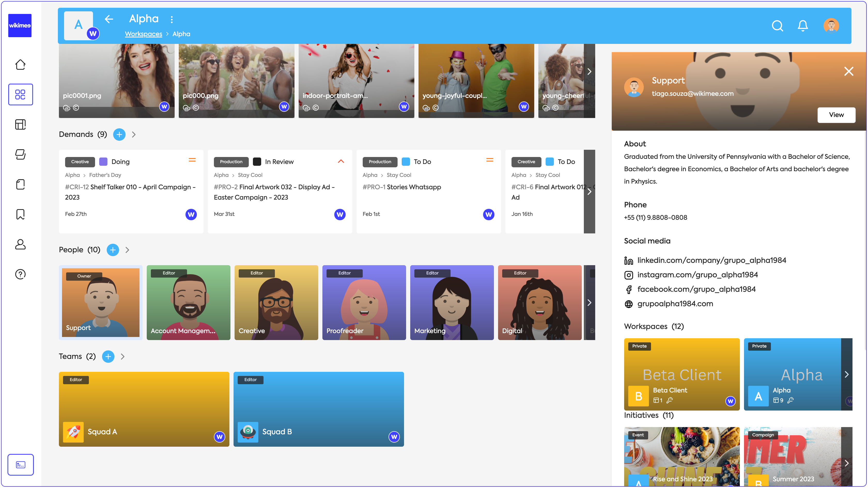868x488 pixels.
Task: Open the Alpha three-dot options menu
Action: click(172, 20)
